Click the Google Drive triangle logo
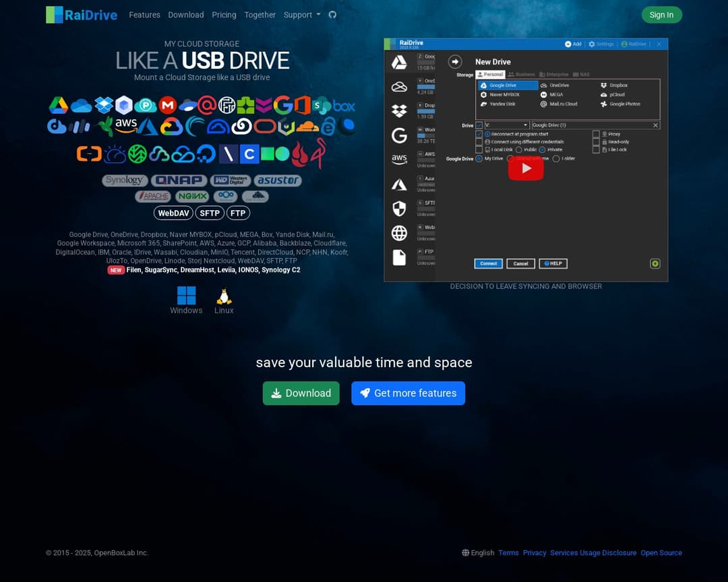This screenshot has height=582, width=728. tap(59, 105)
